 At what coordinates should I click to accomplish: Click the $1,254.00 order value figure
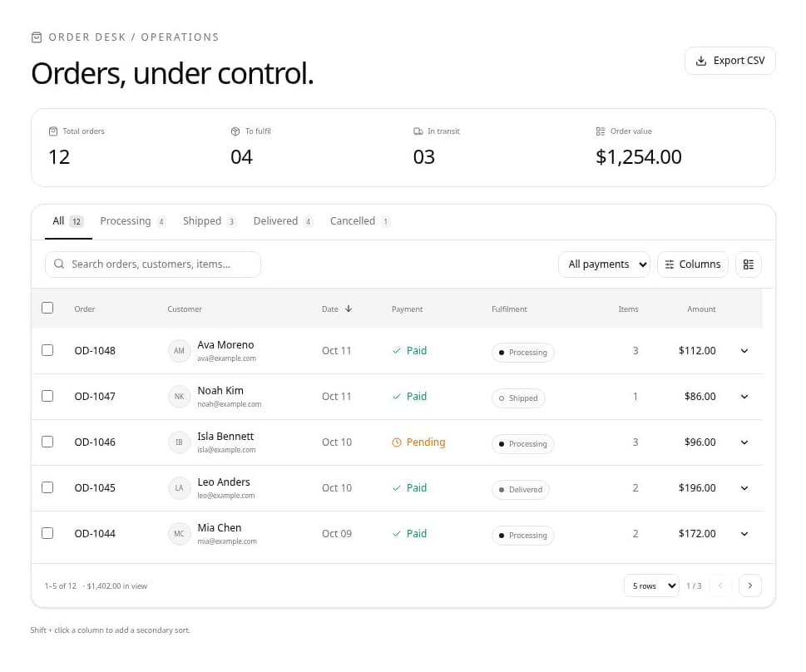point(639,157)
